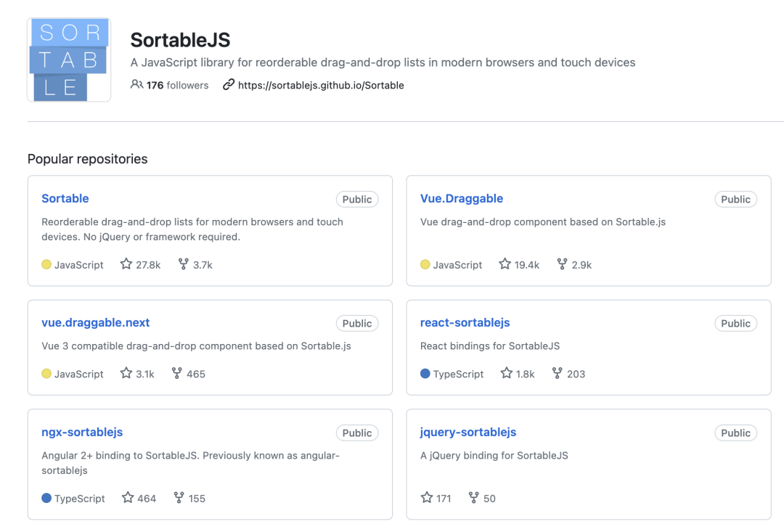Click the TypeScript label on the ngx-sortablejs card
The image size is (784, 532).
80,499
